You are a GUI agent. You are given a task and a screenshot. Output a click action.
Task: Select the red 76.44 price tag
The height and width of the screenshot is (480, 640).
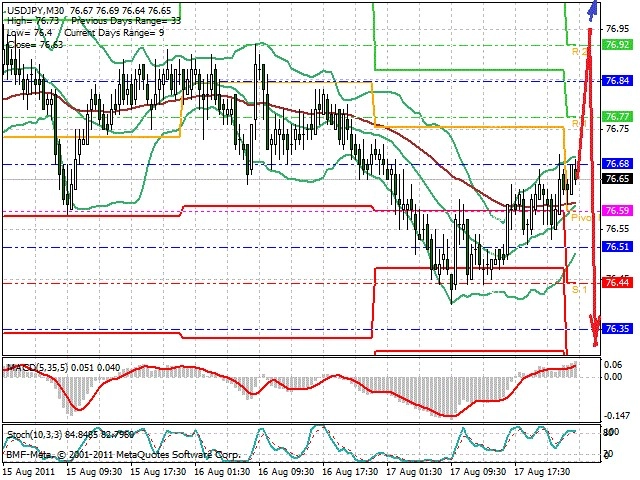click(x=617, y=283)
